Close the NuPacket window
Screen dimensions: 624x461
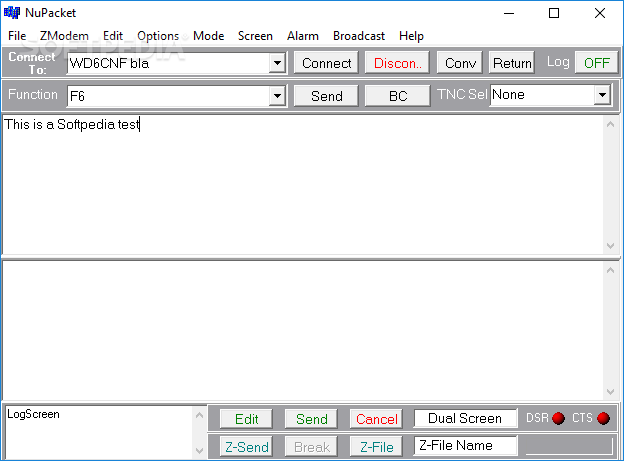(x=600, y=13)
